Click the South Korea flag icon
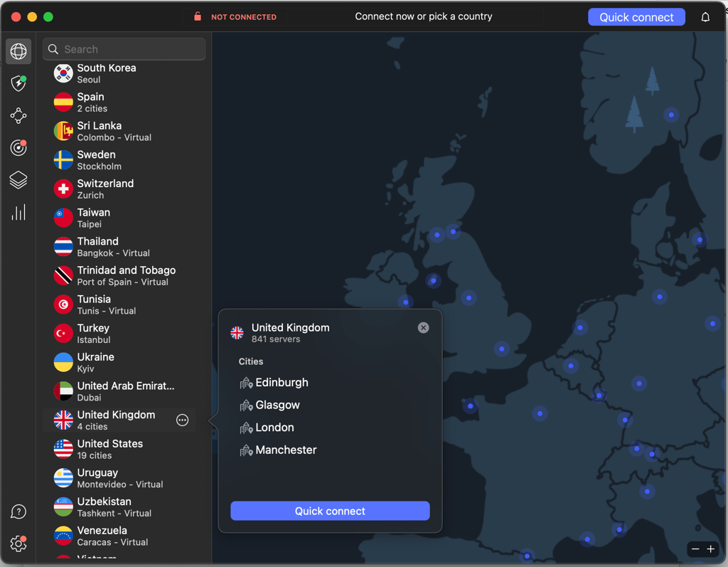 [63, 73]
